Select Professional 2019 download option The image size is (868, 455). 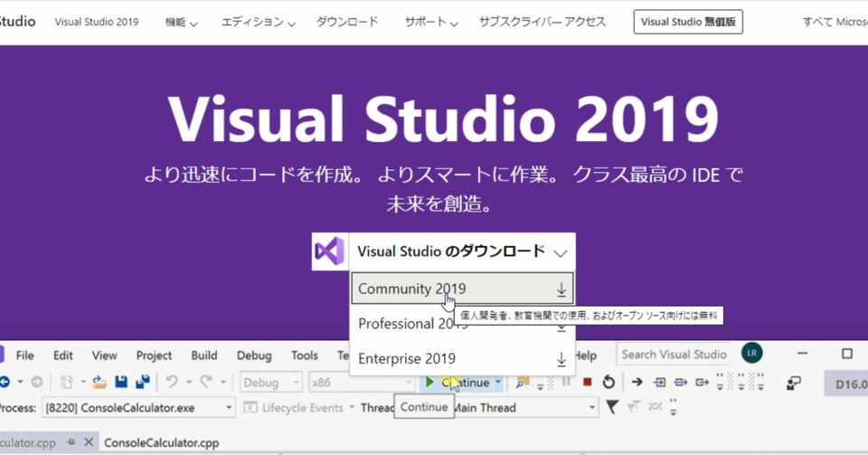click(x=462, y=324)
